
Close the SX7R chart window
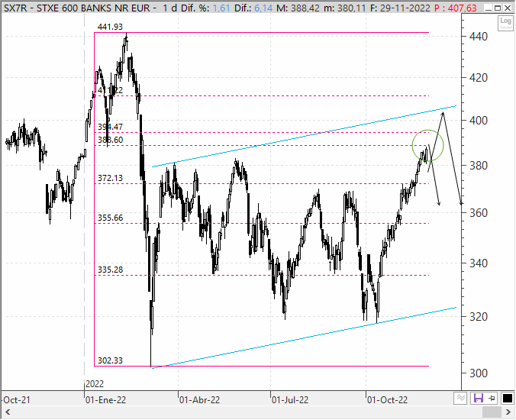pos(508,8)
